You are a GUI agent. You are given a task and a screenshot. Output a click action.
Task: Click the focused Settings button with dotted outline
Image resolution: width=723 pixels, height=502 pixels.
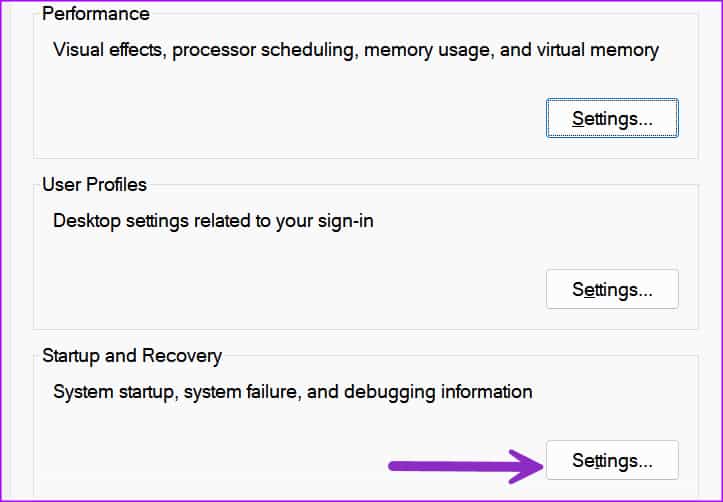tap(612, 118)
